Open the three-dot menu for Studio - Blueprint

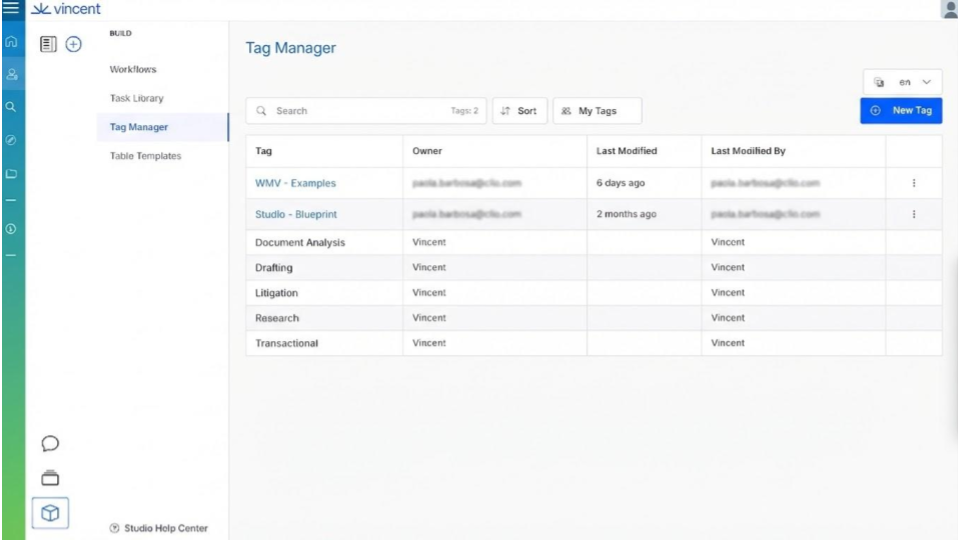click(x=913, y=214)
